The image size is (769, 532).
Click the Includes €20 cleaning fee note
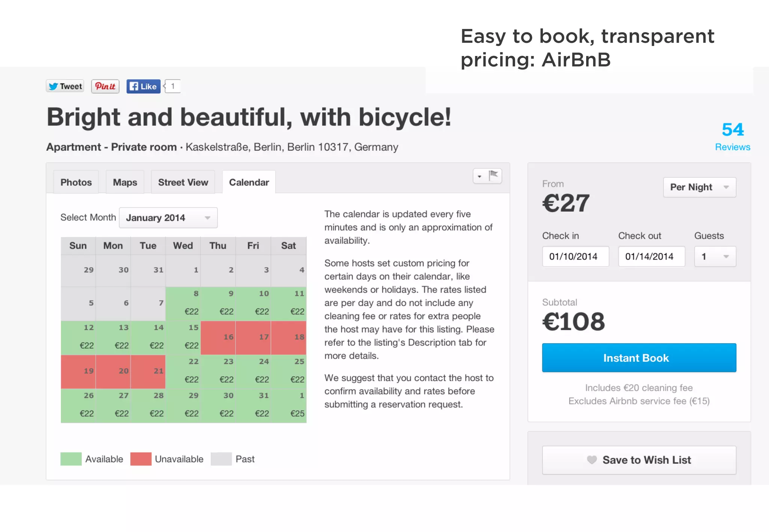[639, 388]
